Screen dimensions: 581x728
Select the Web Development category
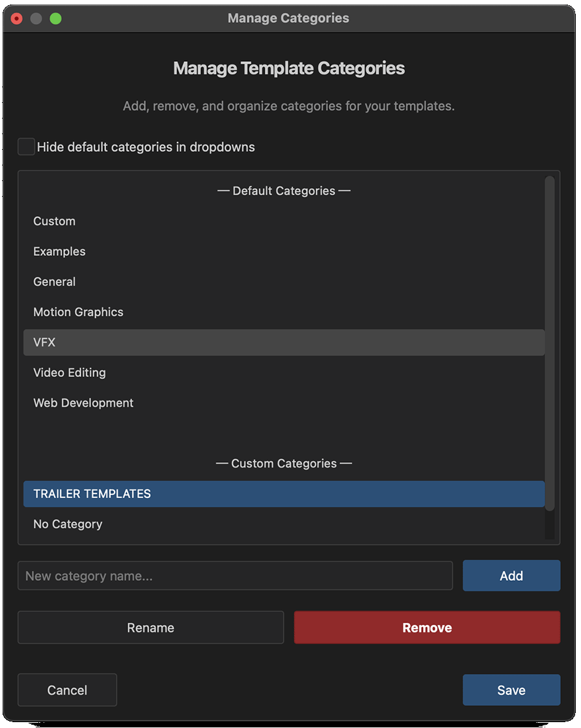(83, 403)
